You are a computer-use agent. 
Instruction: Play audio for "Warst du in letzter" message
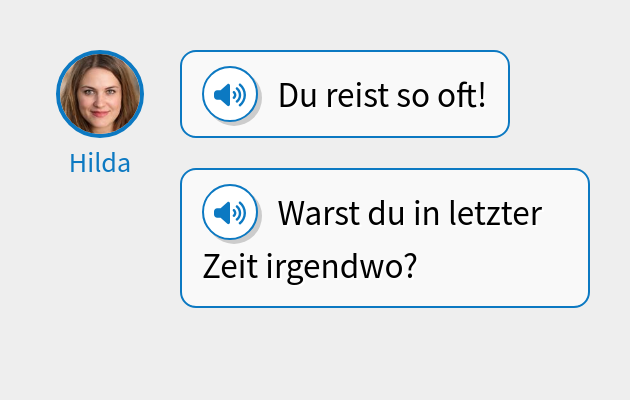tap(230, 212)
